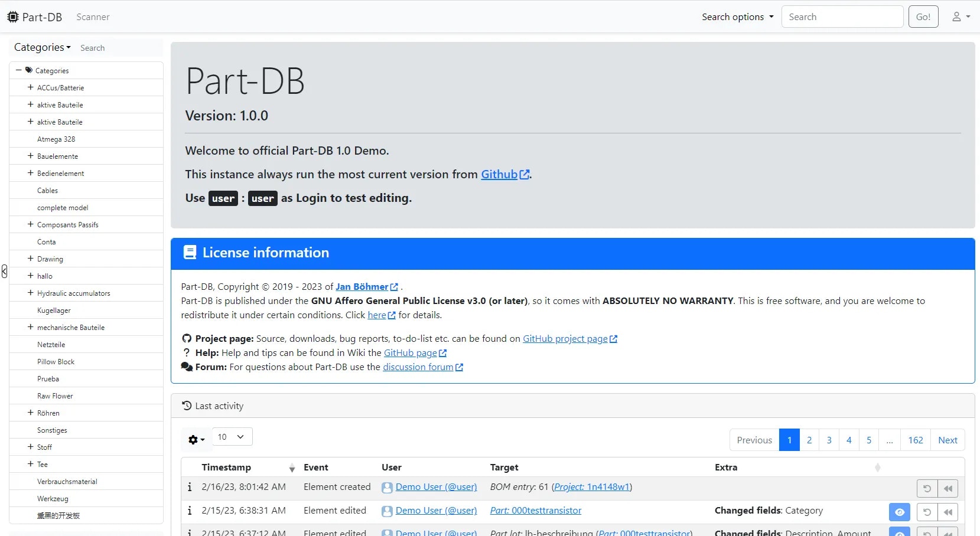980x536 pixels.
Task: Open the GitHub project page link
Action: (x=565, y=339)
